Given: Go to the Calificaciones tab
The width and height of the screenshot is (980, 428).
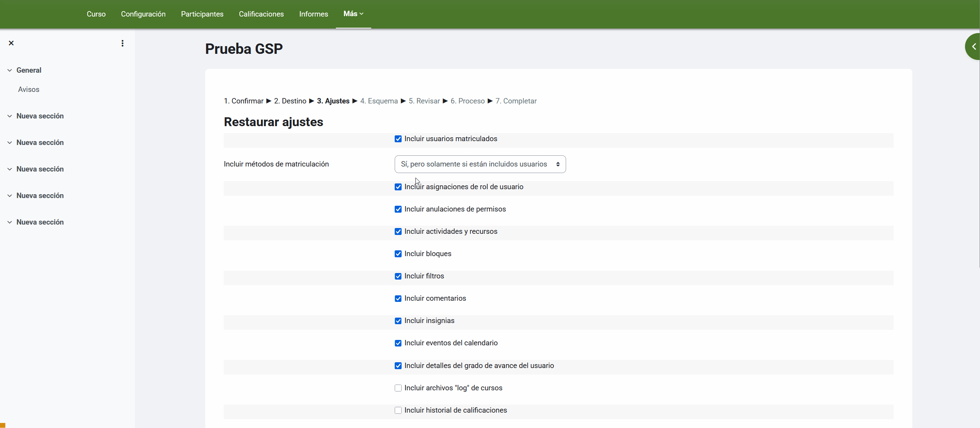Looking at the screenshot, I should (x=261, y=14).
